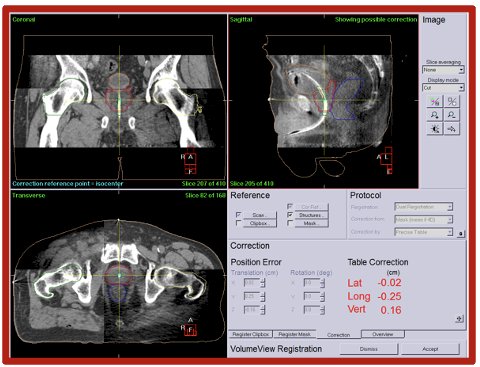Click the Long value -0.25
The width and height of the screenshot is (480, 367).
pos(389,296)
